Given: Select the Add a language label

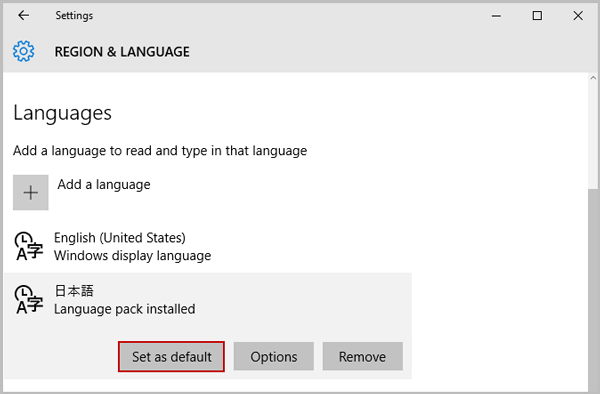Looking at the screenshot, I should pos(104,184).
